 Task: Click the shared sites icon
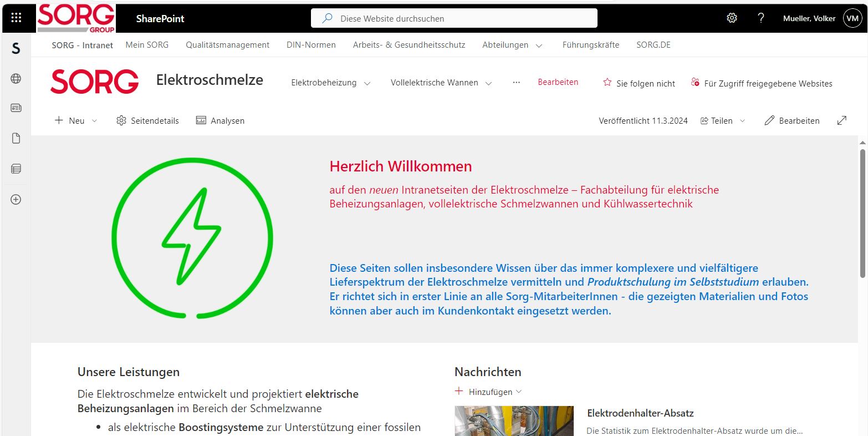pos(695,83)
